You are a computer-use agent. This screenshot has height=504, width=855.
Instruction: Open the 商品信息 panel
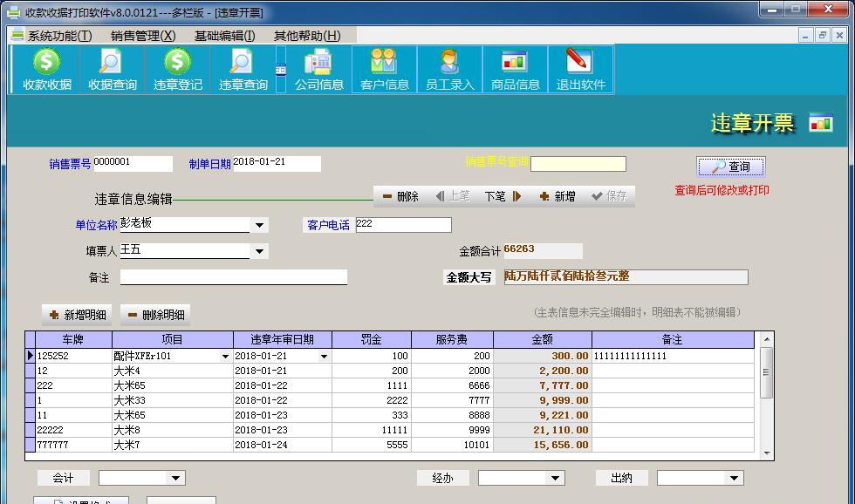coord(515,69)
